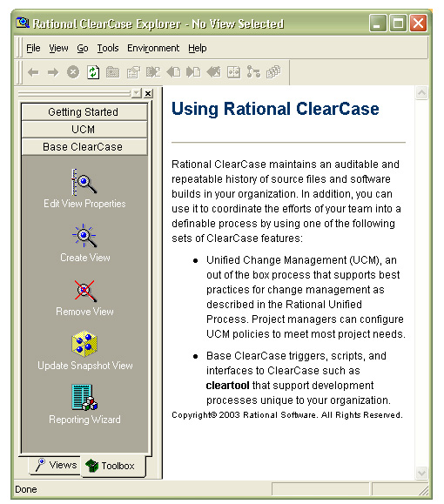
Task: Click the Properties sheet toolbar icon
Action: pos(133,72)
